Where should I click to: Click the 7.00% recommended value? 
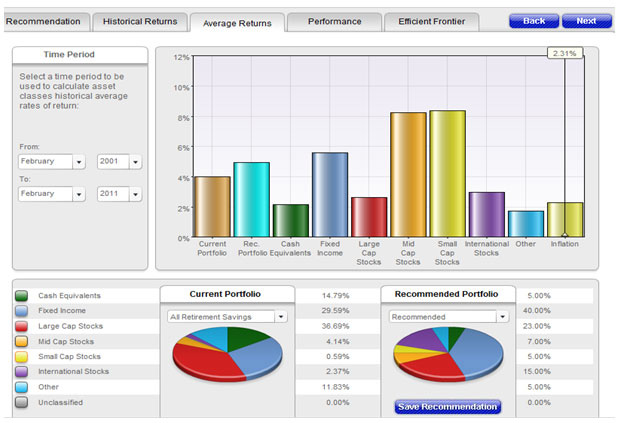click(x=539, y=341)
